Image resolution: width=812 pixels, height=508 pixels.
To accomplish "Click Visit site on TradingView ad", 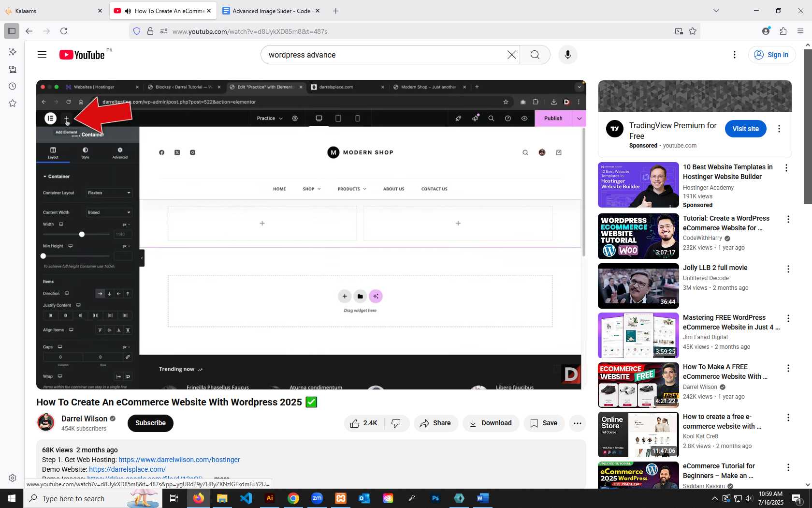I will coord(745,129).
